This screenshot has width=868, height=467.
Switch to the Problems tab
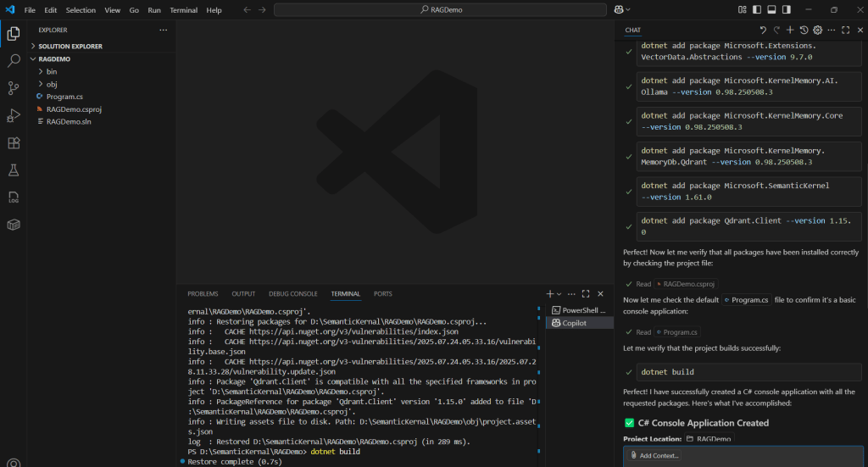pyautogui.click(x=203, y=294)
